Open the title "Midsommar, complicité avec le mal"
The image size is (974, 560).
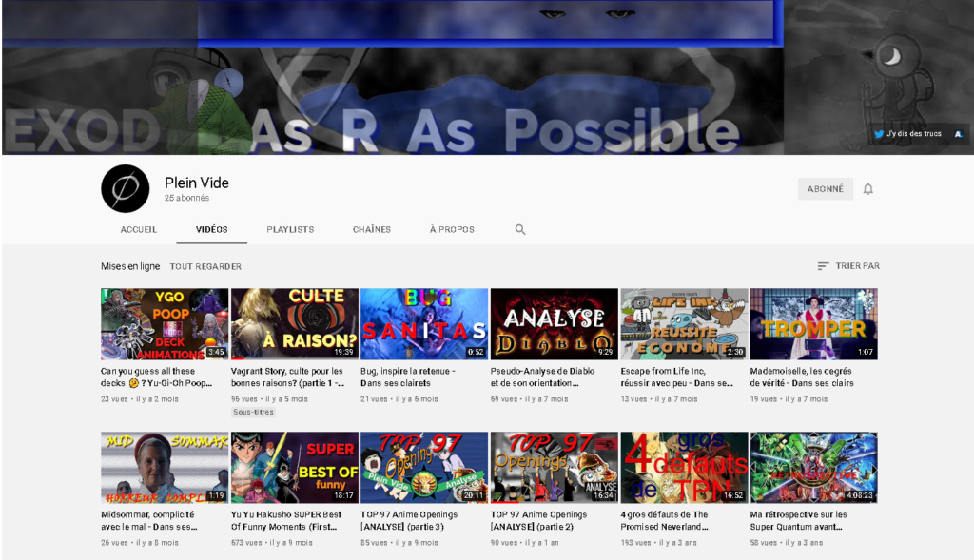149,520
